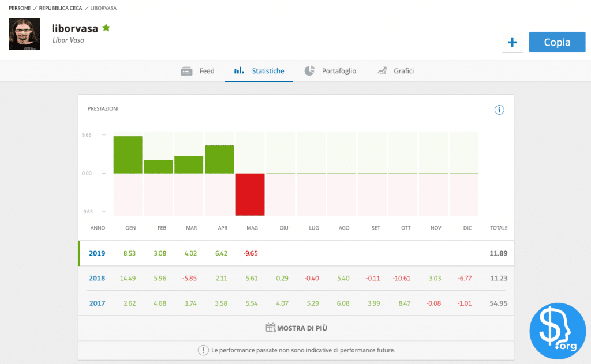Click the 2018 December value -6.77
Viewport: 591px width, 364px height.
pos(465,278)
